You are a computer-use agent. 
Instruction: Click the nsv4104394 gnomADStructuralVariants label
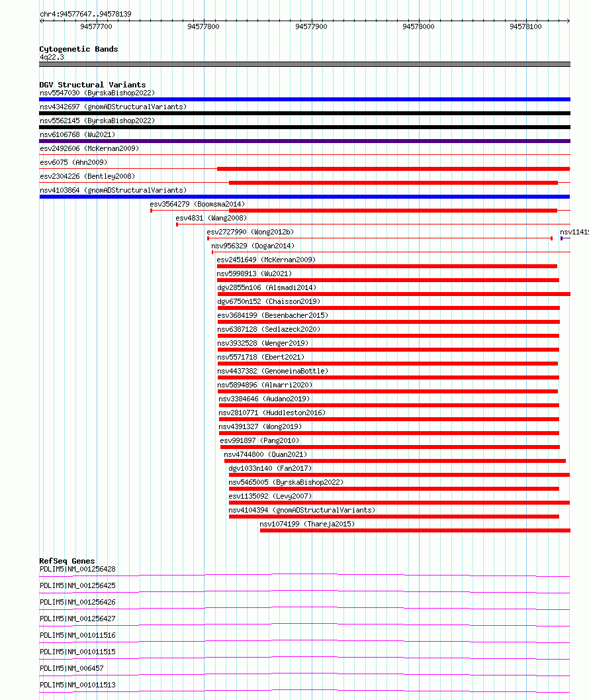click(302, 510)
